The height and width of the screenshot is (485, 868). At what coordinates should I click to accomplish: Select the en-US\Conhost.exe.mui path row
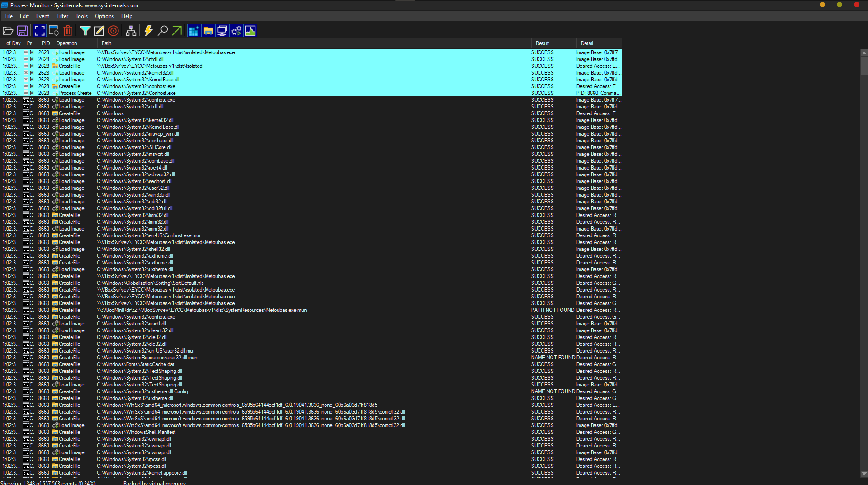pyautogui.click(x=311, y=235)
